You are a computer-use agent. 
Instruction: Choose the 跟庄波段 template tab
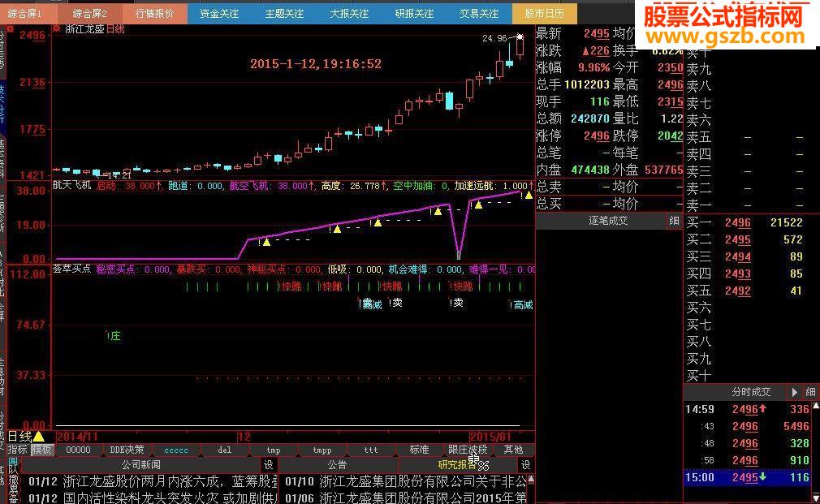tap(468, 450)
